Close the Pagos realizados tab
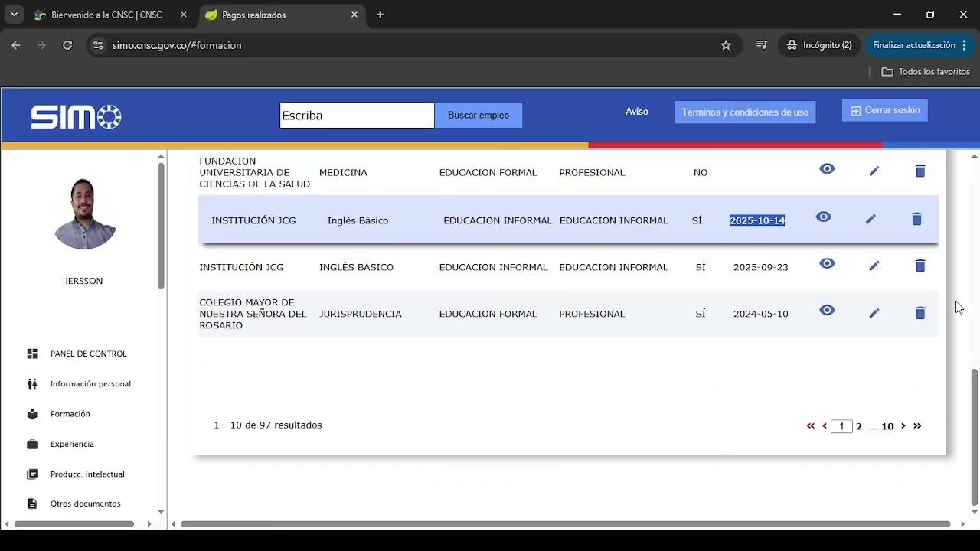The height and width of the screenshot is (551, 980). point(354,15)
